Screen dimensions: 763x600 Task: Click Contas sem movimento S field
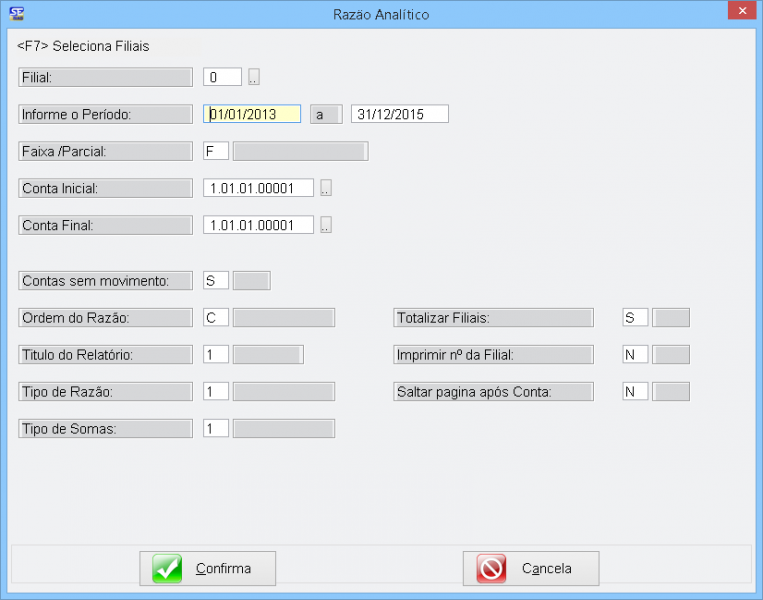point(216,281)
